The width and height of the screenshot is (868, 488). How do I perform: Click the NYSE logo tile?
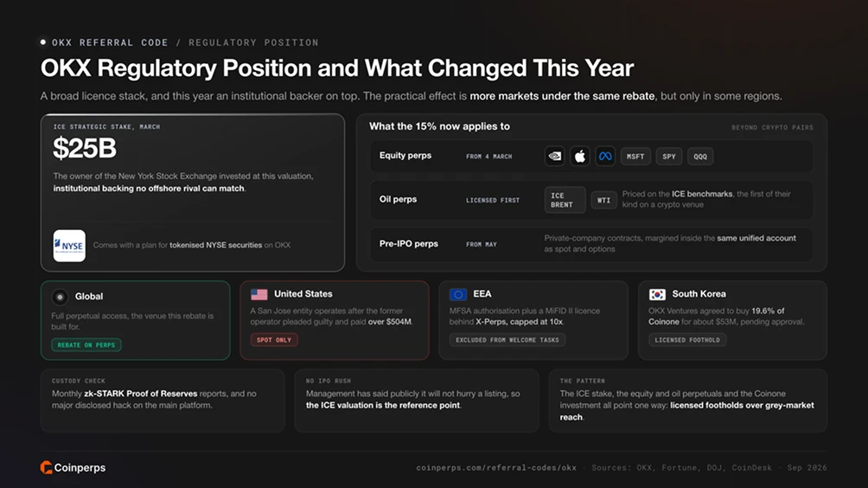[69, 246]
